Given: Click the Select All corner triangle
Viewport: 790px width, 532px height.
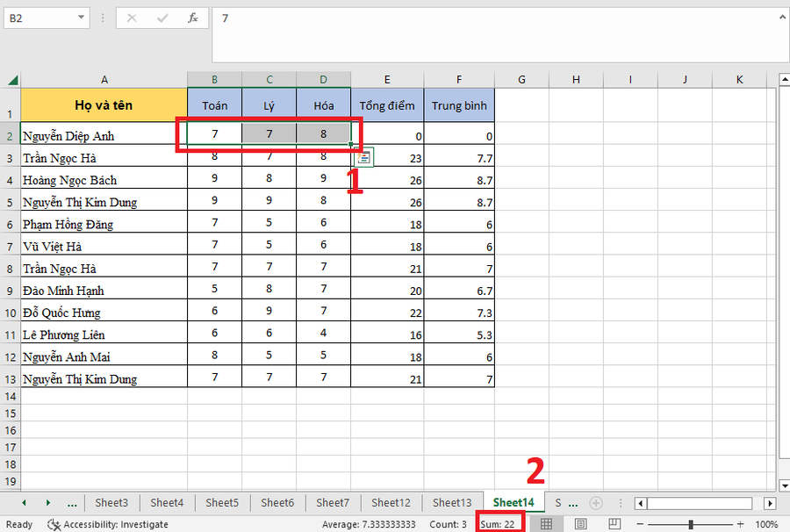Looking at the screenshot, I should (12, 80).
